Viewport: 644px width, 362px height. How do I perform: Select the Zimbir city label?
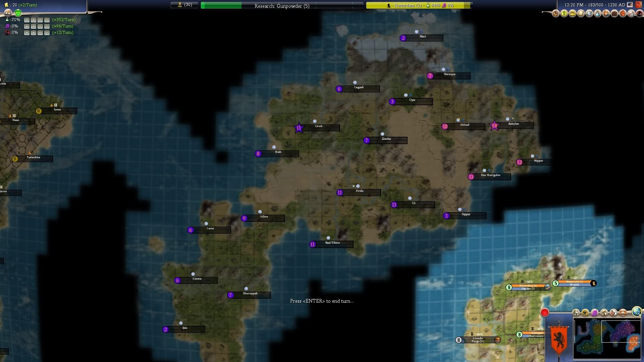click(385, 140)
